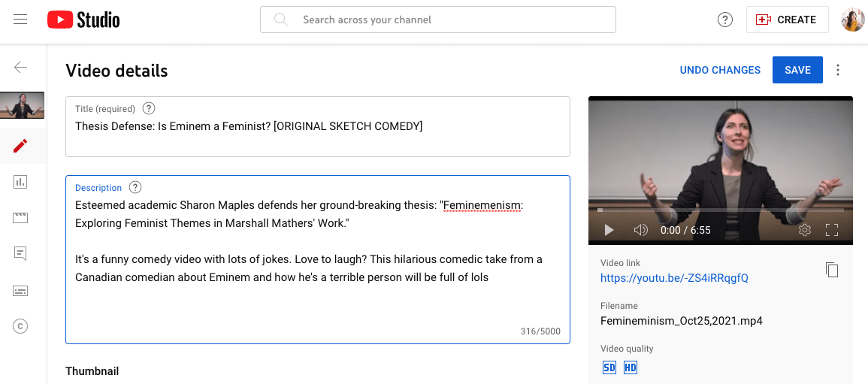Select the Details pencil icon

click(x=20, y=146)
